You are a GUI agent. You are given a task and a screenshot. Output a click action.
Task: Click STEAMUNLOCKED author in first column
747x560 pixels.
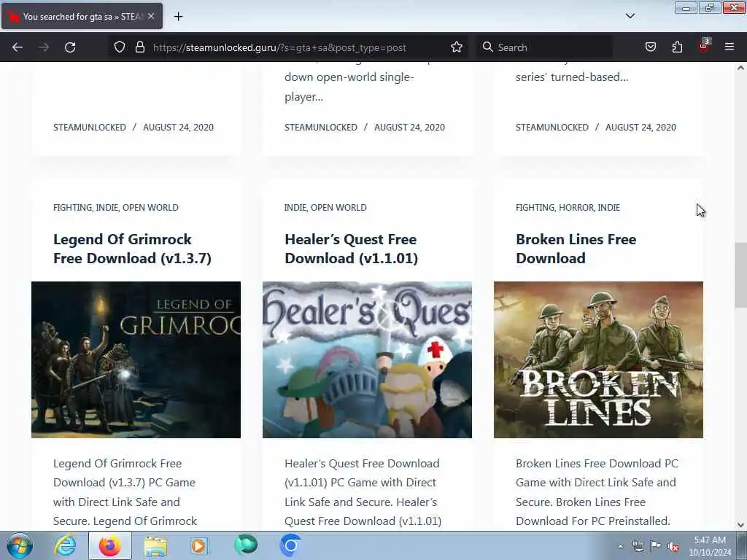90,127
